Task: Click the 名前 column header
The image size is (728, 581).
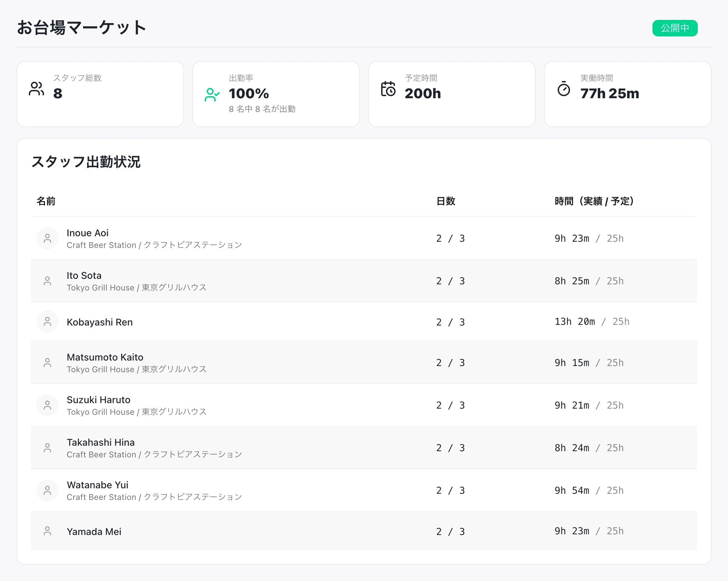Action: point(46,201)
